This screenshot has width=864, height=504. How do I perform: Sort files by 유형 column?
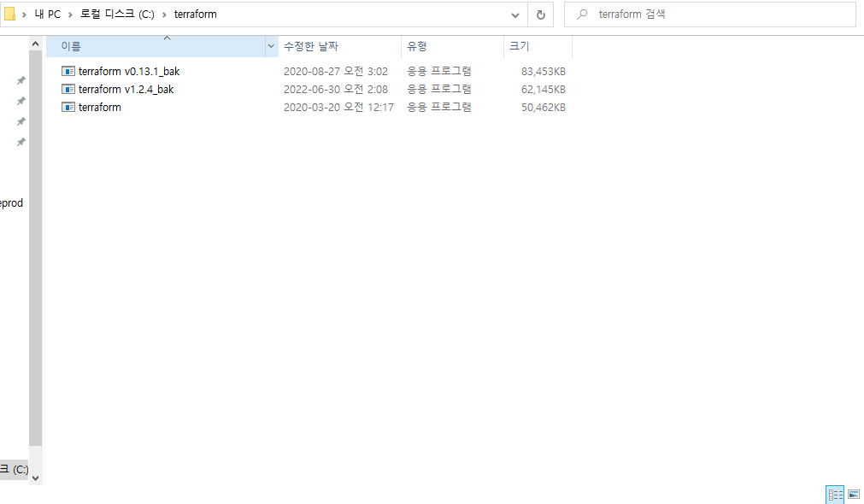pos(452,47)
